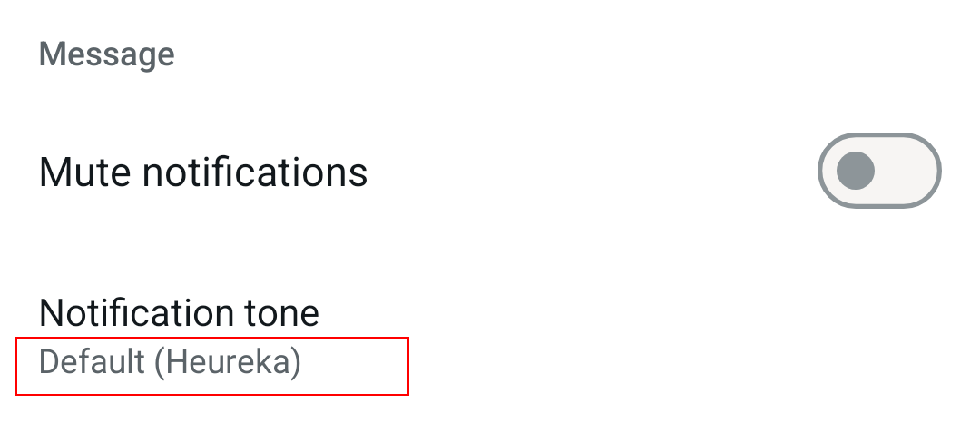
Task: Select the Default (Heureka) tone value
Action: 170,363
